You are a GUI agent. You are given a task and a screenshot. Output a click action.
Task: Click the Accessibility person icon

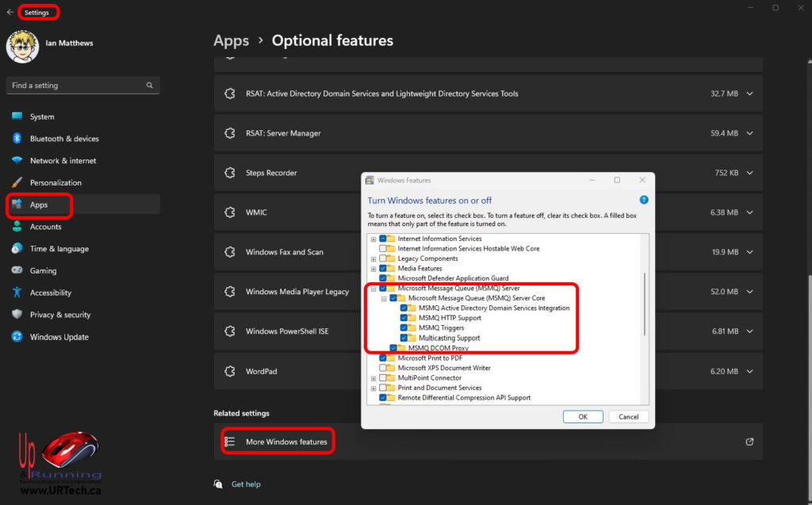click(x=19, y=293)
